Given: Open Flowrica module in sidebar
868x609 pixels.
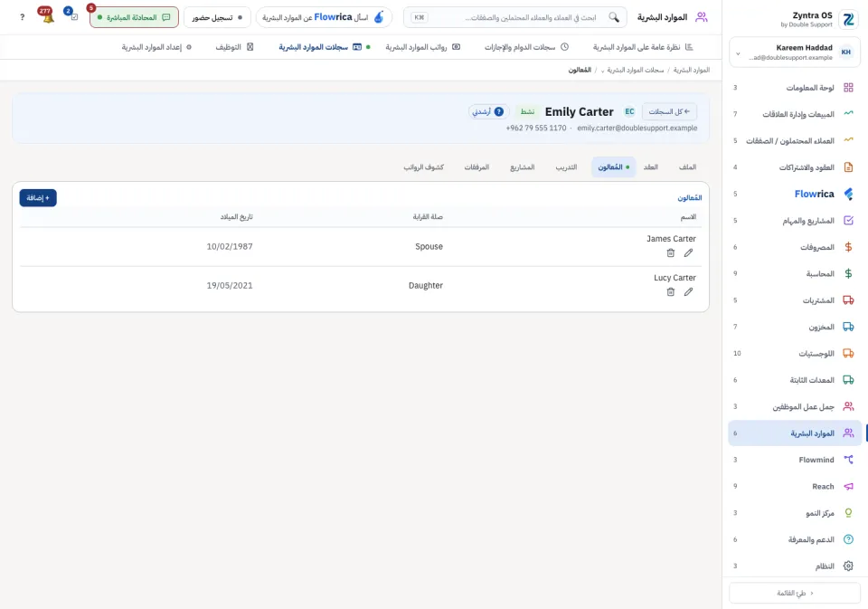Looking at the screenshot, I should (x=795, y=194).
